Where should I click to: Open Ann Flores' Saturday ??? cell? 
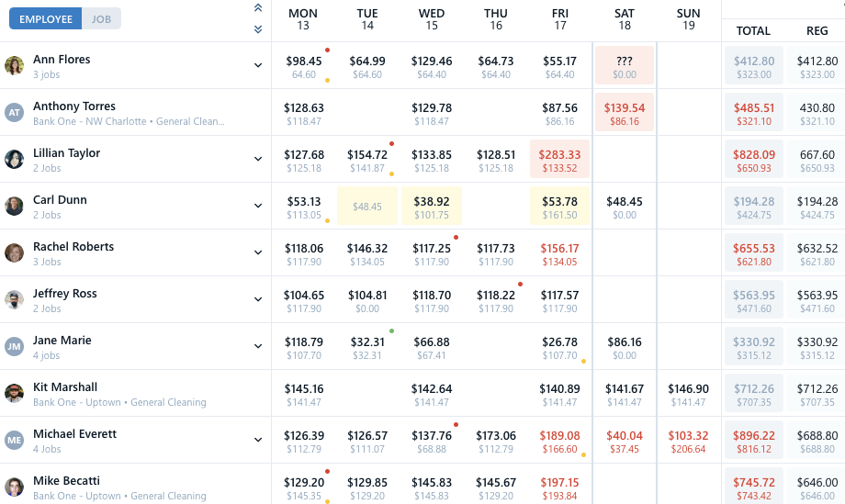tap(625, 66)
